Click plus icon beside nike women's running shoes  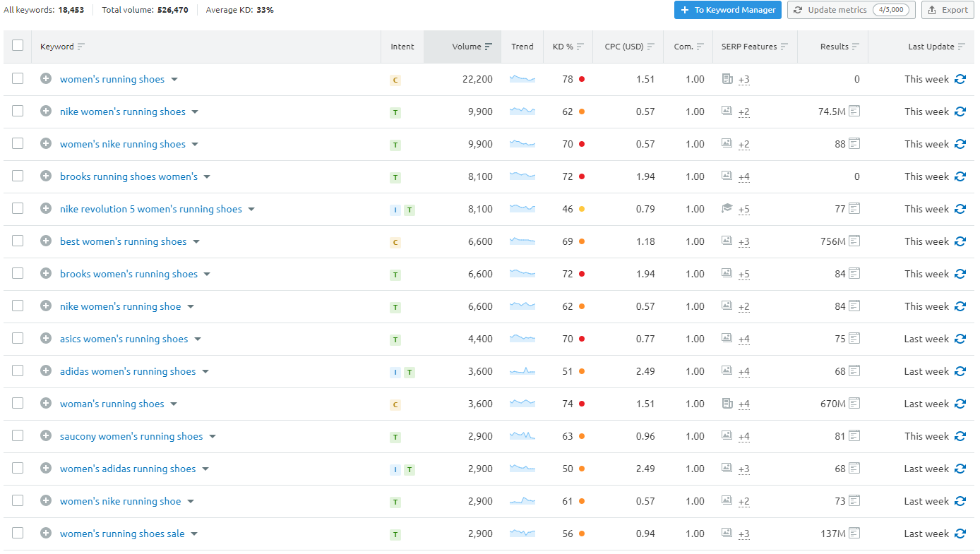pos(46,112)
